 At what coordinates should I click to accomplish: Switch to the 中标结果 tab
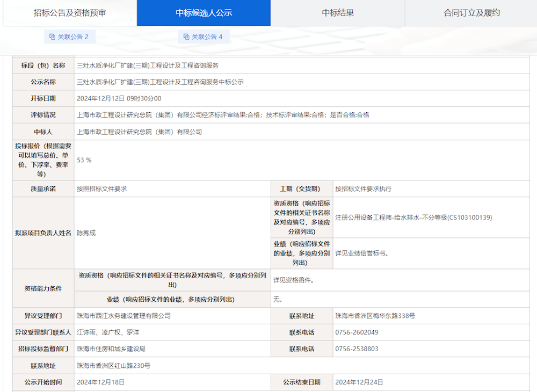coord(337,12)
